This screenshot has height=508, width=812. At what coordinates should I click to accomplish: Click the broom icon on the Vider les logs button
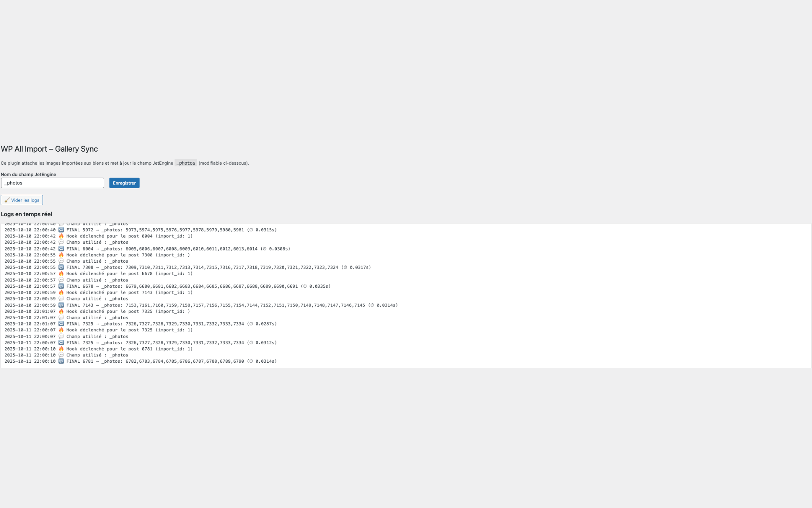pos(7,200)
